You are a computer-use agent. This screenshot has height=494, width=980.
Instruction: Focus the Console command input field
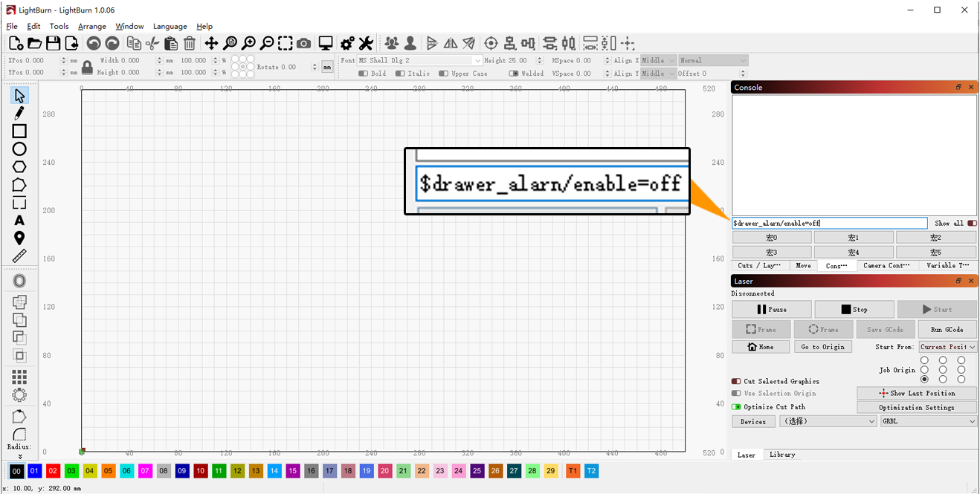830,223
